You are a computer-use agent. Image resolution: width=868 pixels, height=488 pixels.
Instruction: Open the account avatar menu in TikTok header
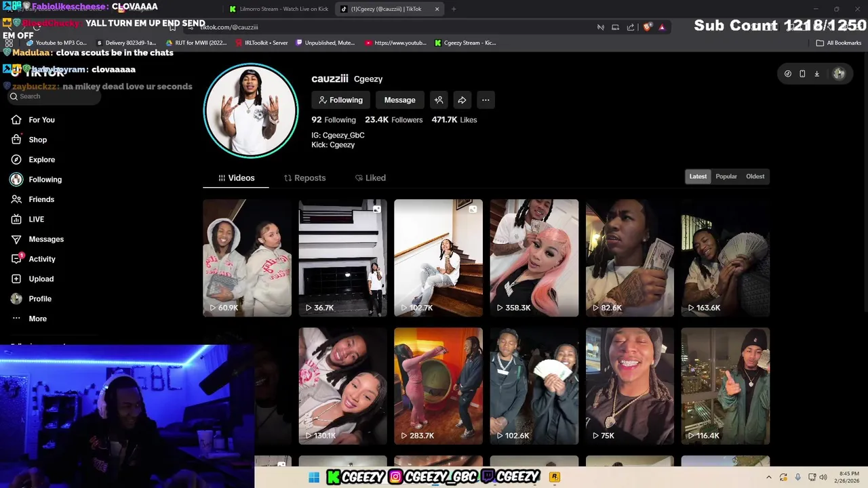[x=839, y=74]
